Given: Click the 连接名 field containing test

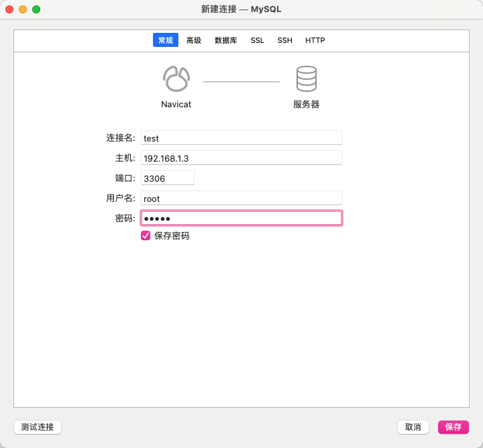Looking at the screenshot, I should click(241, 137).
